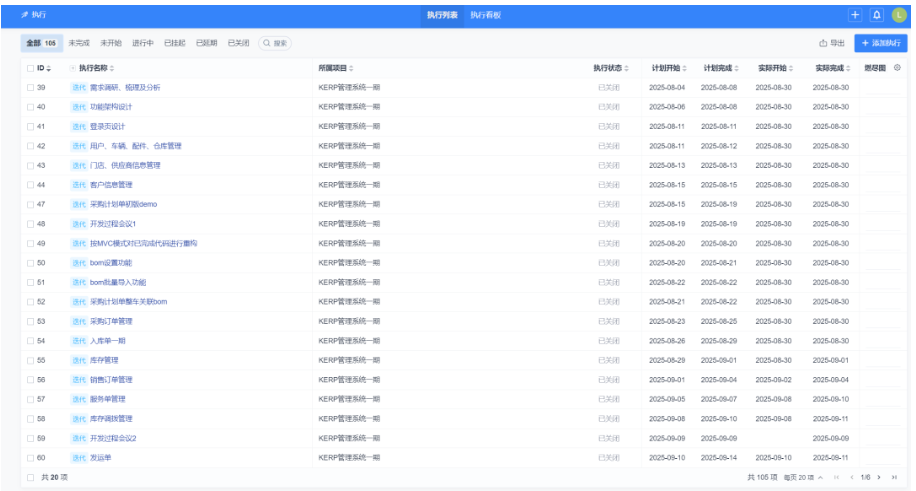This screenshot has width=916, height=491.
Task: Filter by 全部 105 tab
Action: tap(41, 43)
